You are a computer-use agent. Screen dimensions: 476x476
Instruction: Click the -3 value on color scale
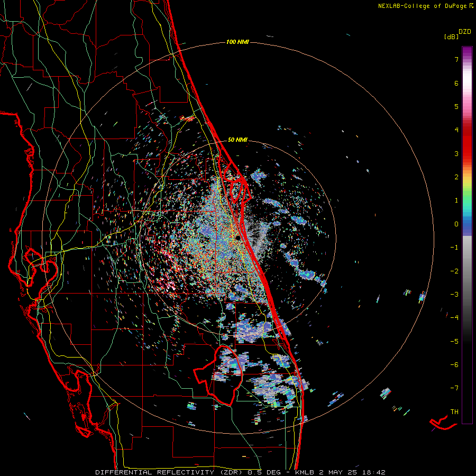454,295
